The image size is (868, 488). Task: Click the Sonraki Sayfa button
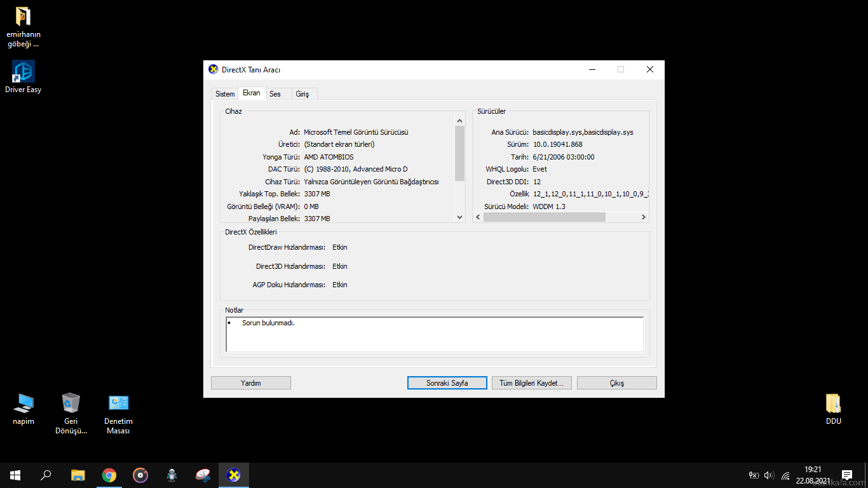coord(447,383)
